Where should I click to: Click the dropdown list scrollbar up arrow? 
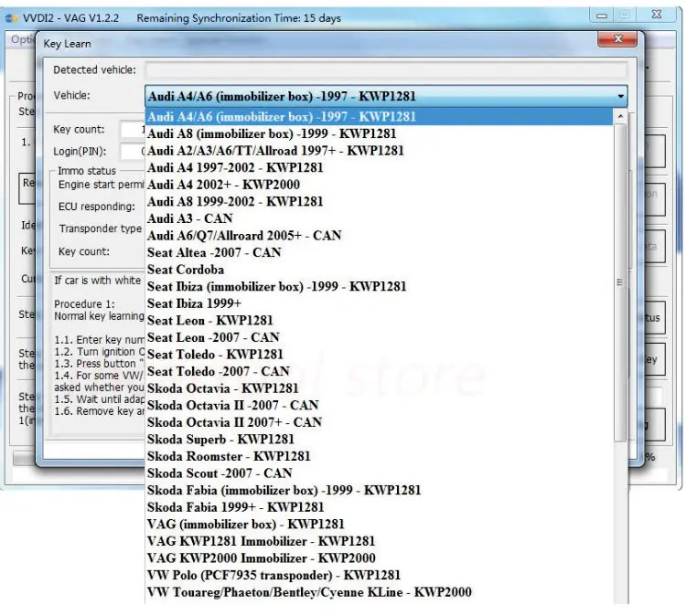click(x=620, y=116)
